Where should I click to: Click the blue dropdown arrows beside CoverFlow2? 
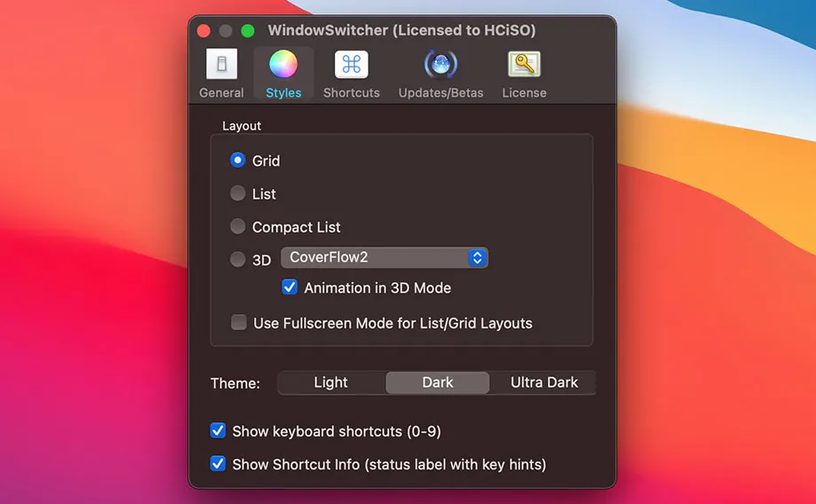point(478,258)
